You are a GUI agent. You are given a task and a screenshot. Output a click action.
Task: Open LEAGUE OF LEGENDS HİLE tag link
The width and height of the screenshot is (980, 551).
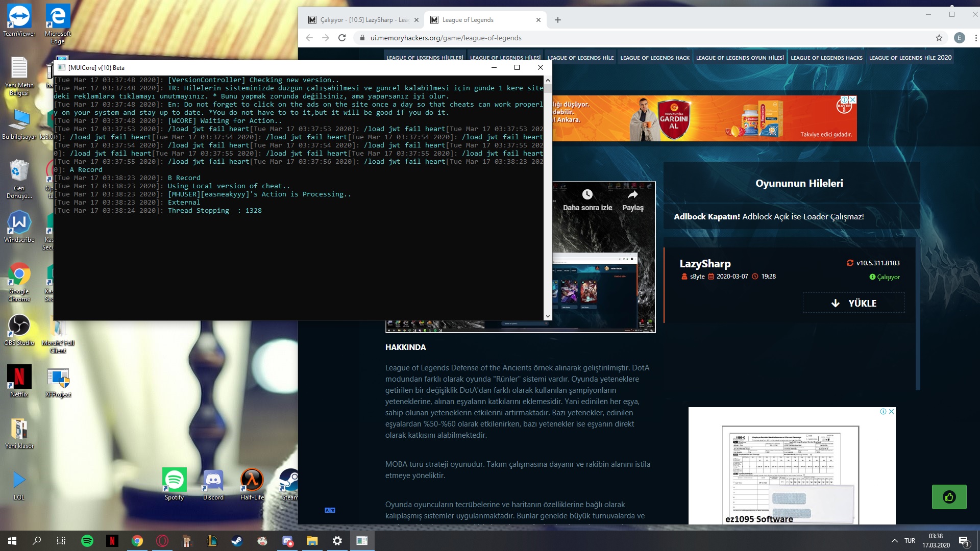click(580, 58)
